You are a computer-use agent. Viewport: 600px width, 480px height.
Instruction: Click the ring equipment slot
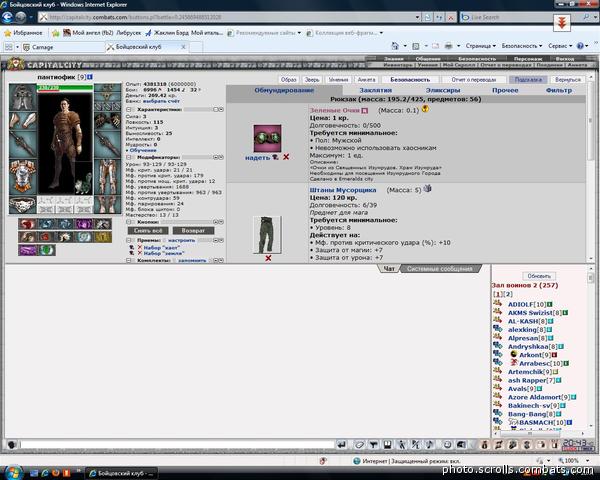pos(23,204)
